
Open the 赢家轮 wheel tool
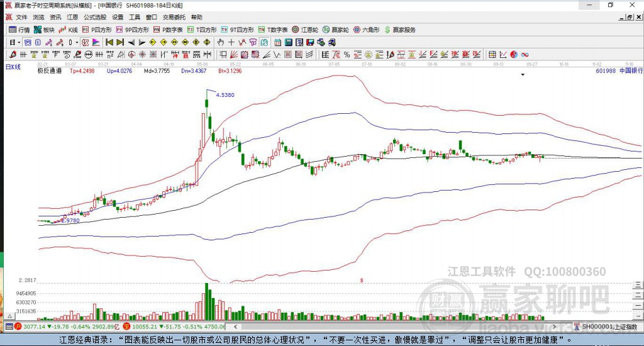tap(336, 30)
